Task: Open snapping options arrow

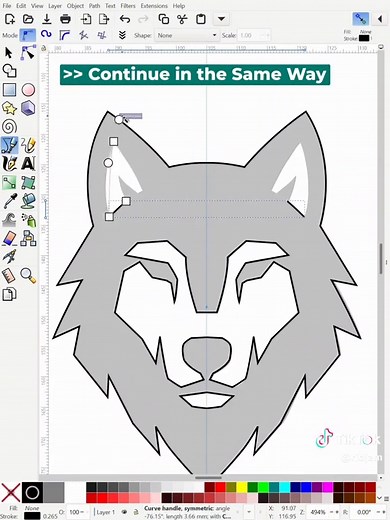Action: (x=380, y=19)
